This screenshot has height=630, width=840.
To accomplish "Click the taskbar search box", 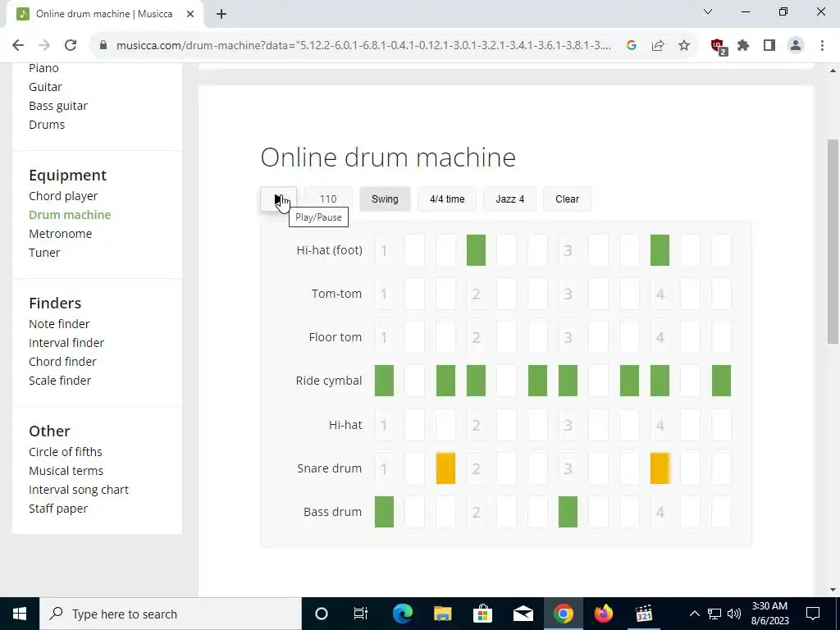I will tap(171, 614).
